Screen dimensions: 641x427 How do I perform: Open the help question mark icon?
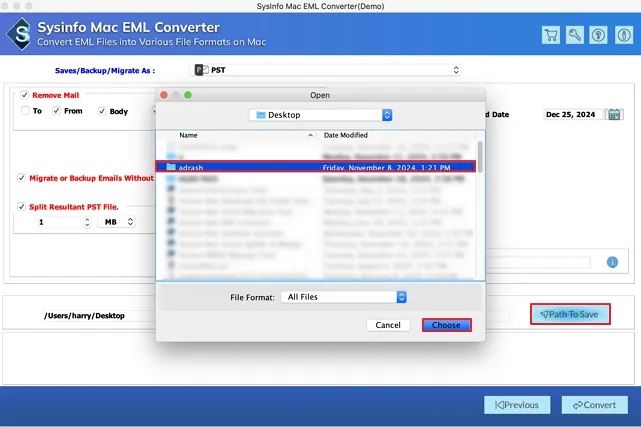tap(598, 35)
